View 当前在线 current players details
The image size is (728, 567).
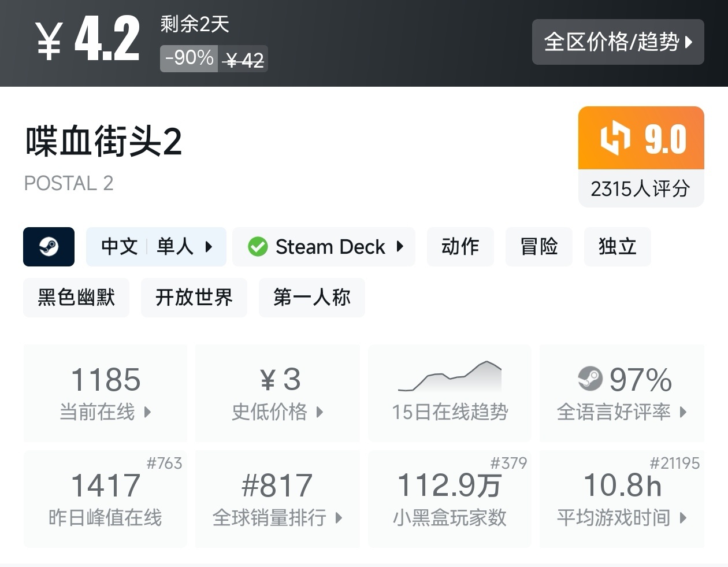(x=105, y=393)
